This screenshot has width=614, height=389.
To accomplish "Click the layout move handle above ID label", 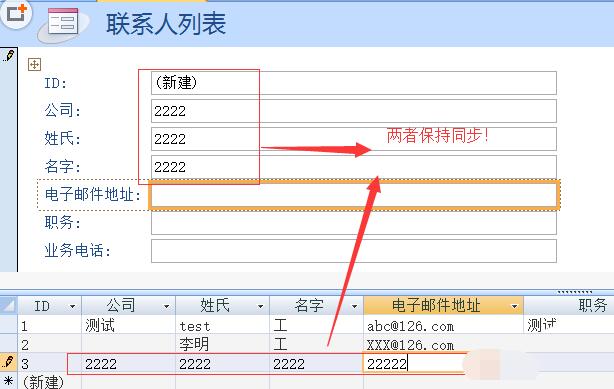I will (34, 64).
